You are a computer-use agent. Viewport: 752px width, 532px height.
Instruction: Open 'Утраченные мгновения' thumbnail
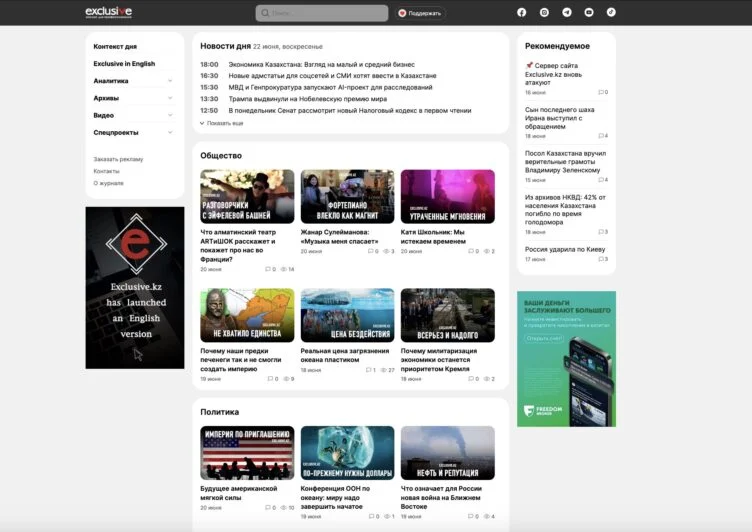[447, 196]
